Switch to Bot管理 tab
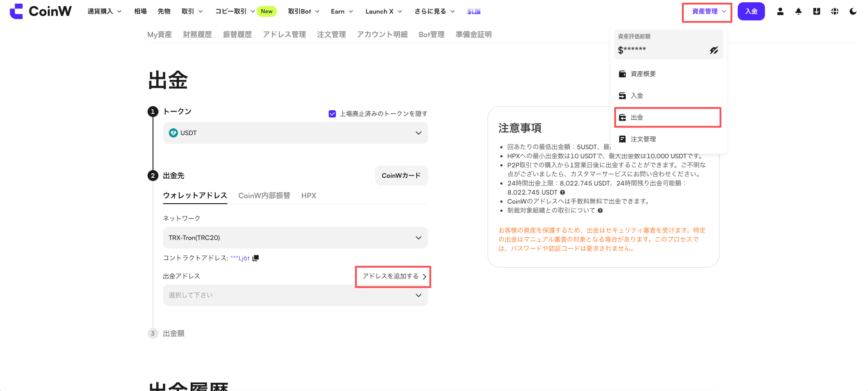 click(431, 34)
